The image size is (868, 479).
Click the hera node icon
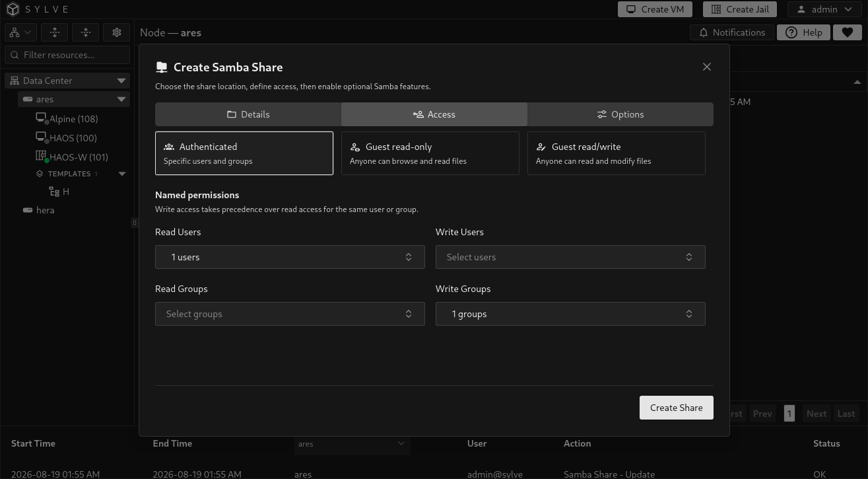pyautogui.click(x=28, y=210)
